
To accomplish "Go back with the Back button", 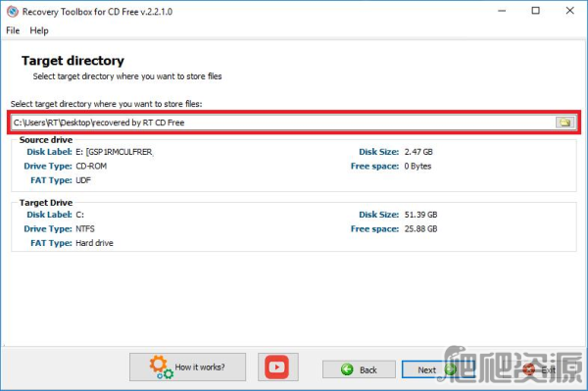I will (359, 369).
